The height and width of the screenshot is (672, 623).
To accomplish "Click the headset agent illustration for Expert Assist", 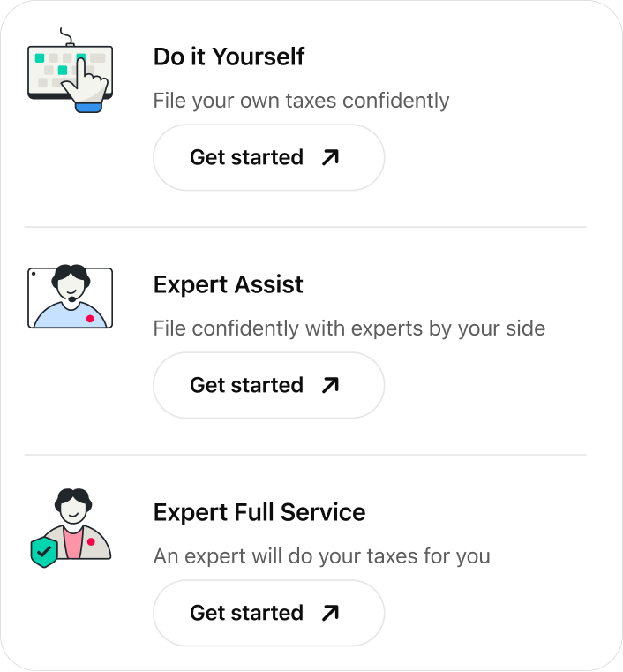I will (x=70, y=298).
